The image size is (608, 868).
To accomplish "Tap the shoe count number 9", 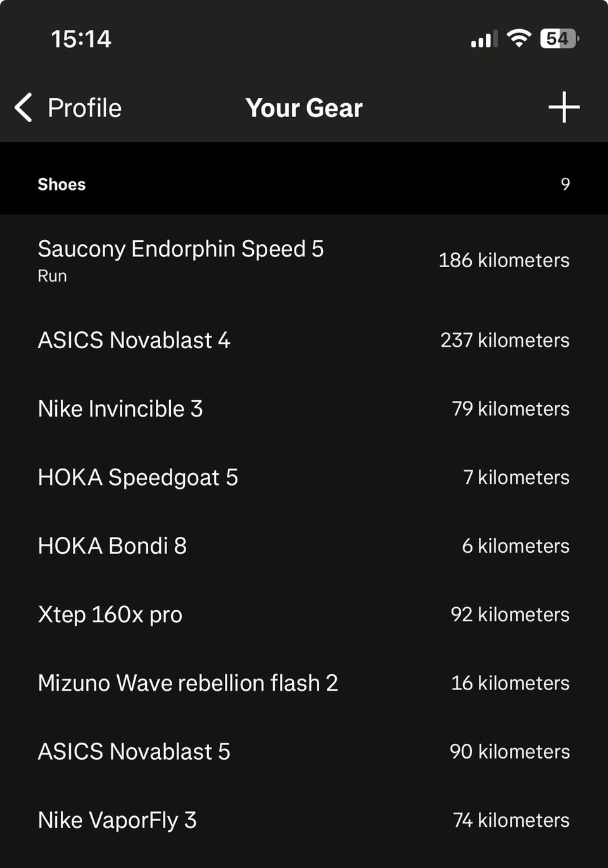I will 565,184.
